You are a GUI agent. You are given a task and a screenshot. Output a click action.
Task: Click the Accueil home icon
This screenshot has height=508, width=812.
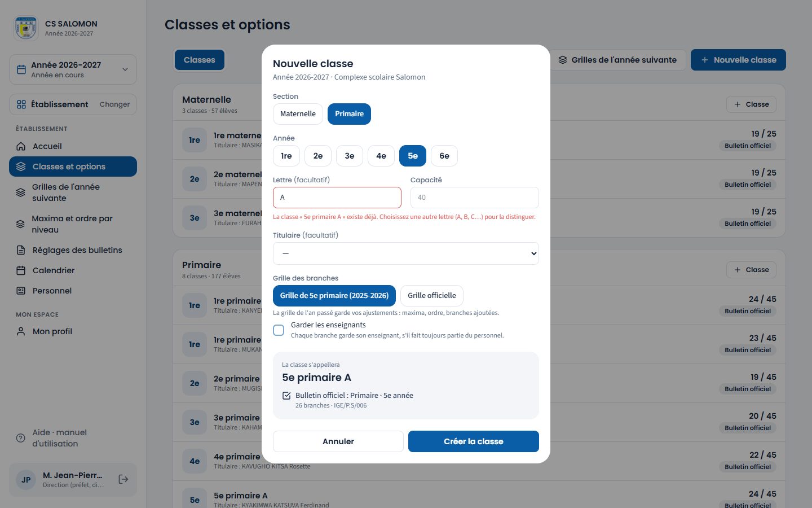coord(21,146)
